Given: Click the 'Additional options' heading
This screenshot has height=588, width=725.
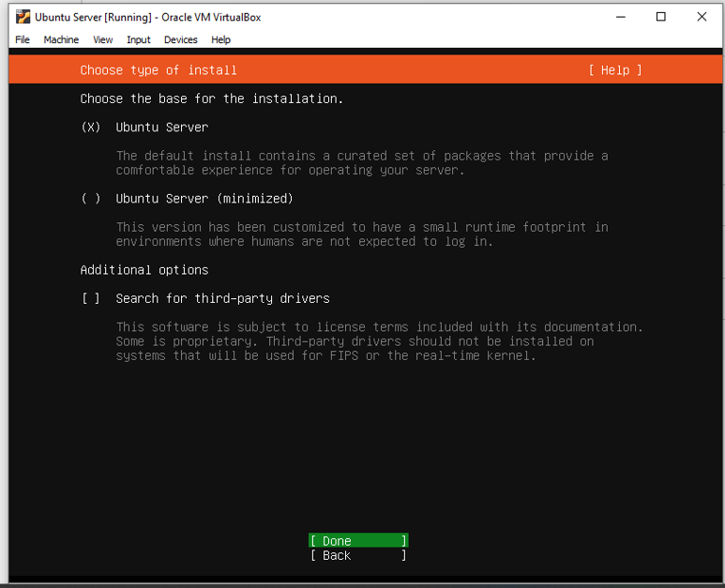Looking at the screenshot, I should [x=144, y=270].
